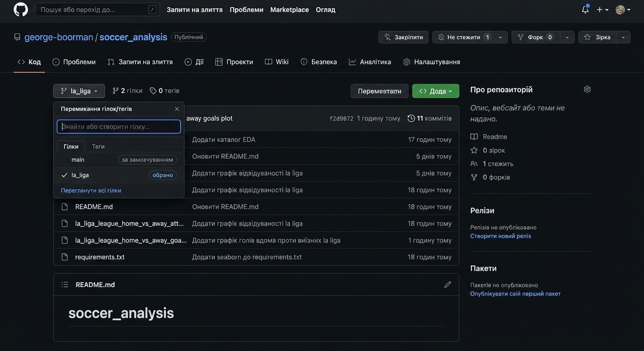Switch to the Код tab
The width and height of the screenshot is (644, 351).
(x=29, y=62)
